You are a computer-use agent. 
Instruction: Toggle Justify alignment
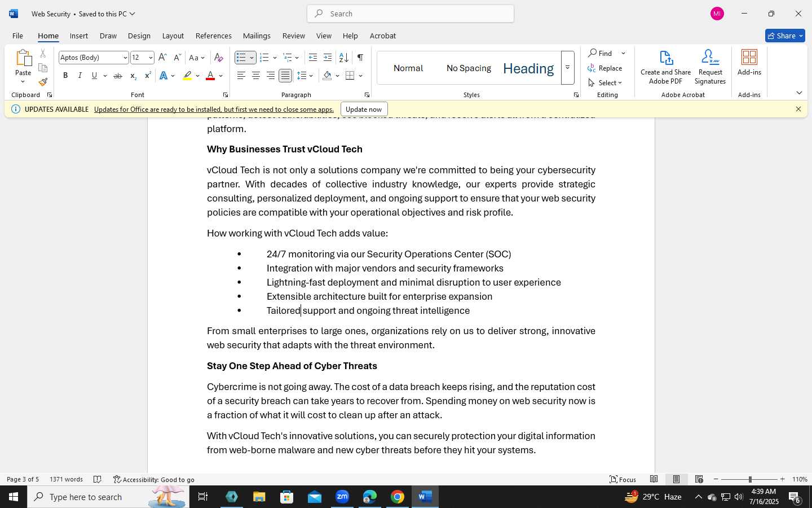pos(285,76)
